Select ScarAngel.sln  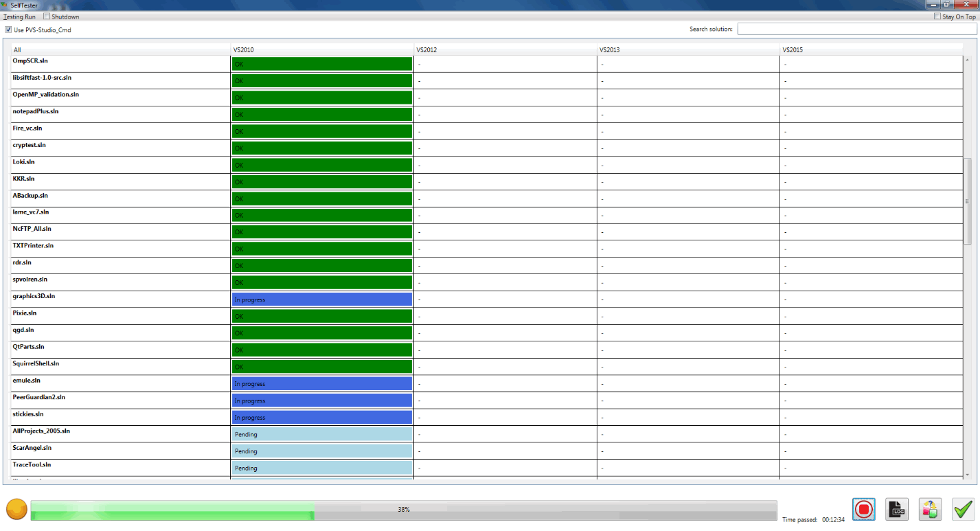click(x=487, y=451)
